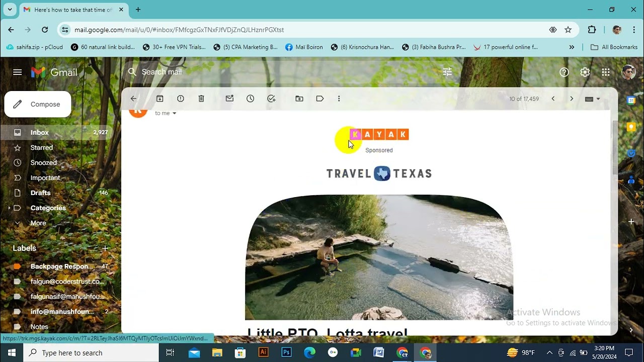Open Contacts in the side panel
Image resolution: width=644 pixels, height=362 pixels.
click(x=631, y=179)
